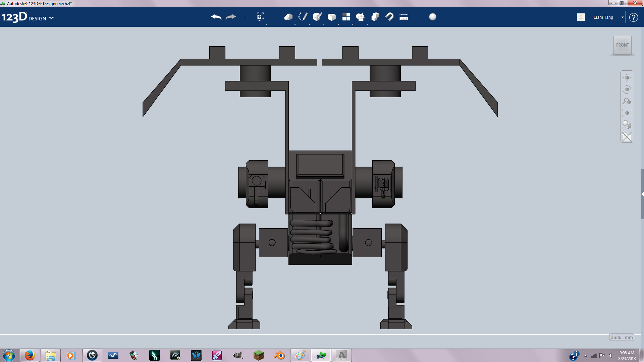Open the volume speaker tray icon

[610, 356]
